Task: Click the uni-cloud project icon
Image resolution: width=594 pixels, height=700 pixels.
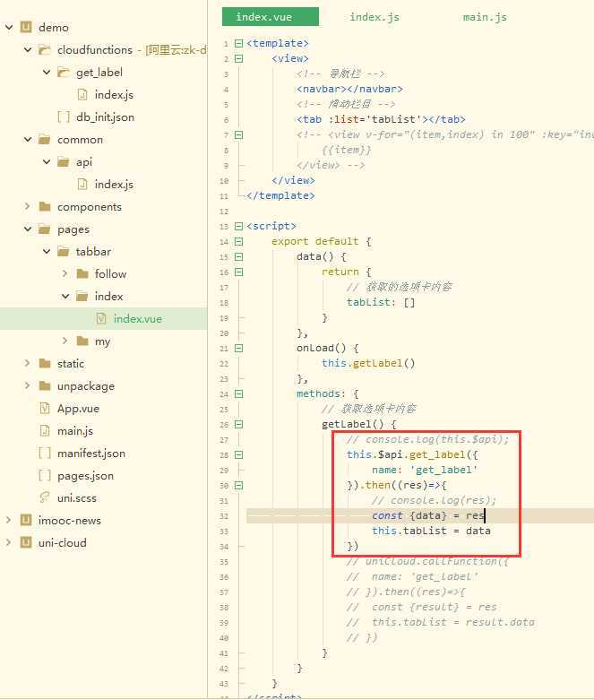Action: [26, 542]
